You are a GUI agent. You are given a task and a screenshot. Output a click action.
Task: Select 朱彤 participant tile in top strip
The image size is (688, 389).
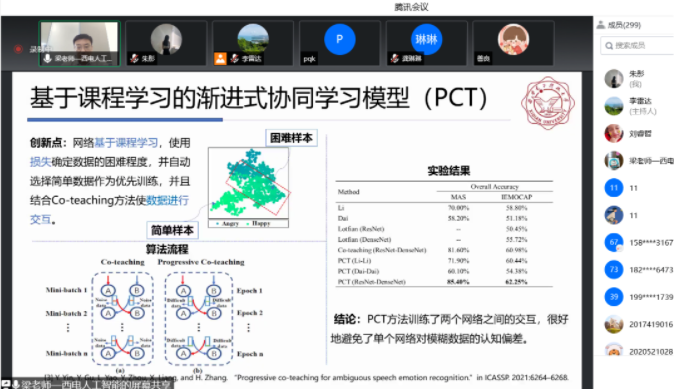pos(166,43)
